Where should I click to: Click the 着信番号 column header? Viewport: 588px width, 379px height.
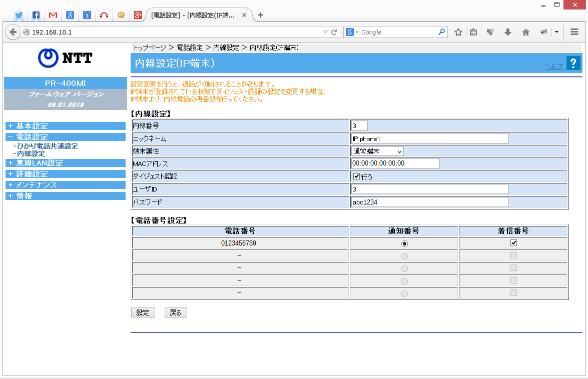point(513,231)
